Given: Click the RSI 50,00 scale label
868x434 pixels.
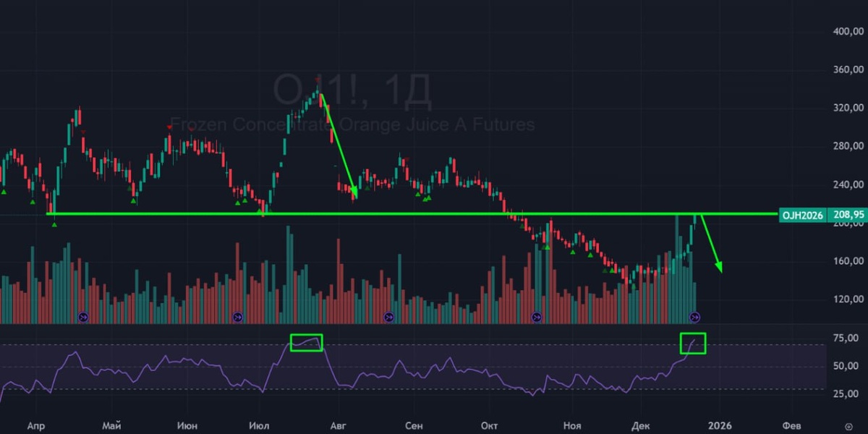Looking at the screenshot, I should pos(846,367).
